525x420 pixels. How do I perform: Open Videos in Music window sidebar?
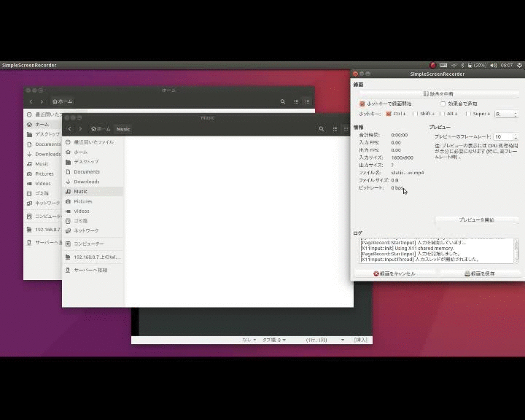(93, 211)
